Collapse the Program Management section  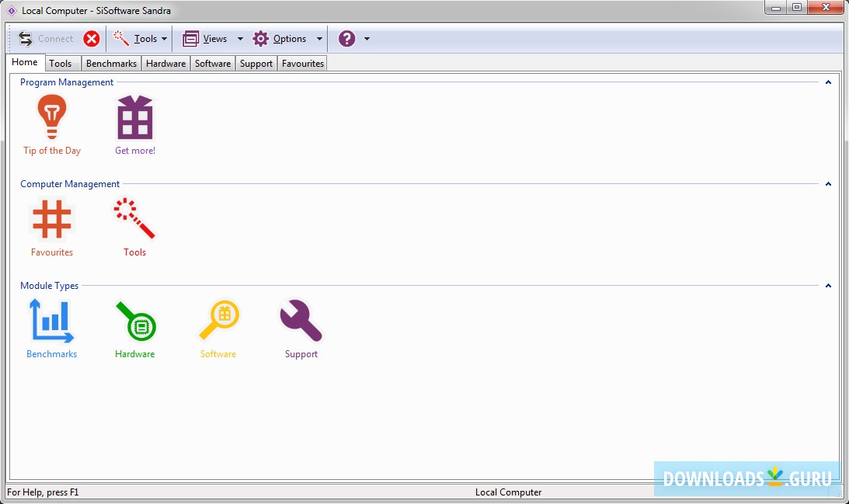[828, 82]
